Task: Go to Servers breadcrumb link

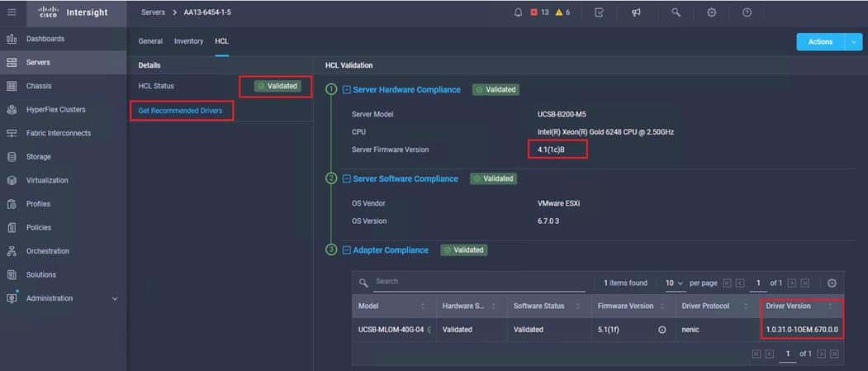Action: pyautogui.click(x=154, y=12)
